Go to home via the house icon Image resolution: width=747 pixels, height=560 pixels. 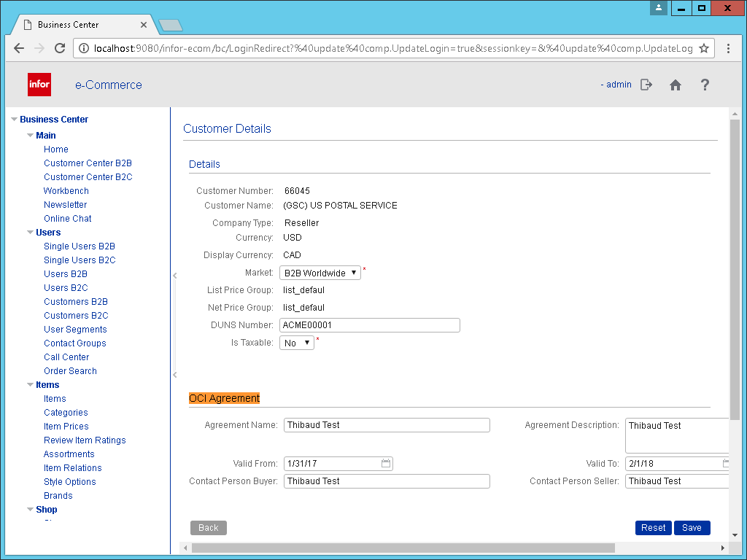pos(676,85)
